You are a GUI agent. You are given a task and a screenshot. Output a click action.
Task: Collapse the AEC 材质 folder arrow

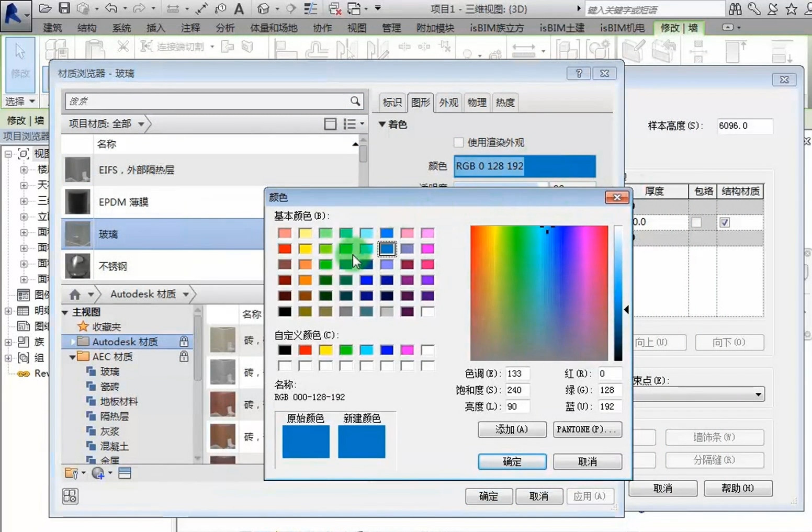coord(72,357)
